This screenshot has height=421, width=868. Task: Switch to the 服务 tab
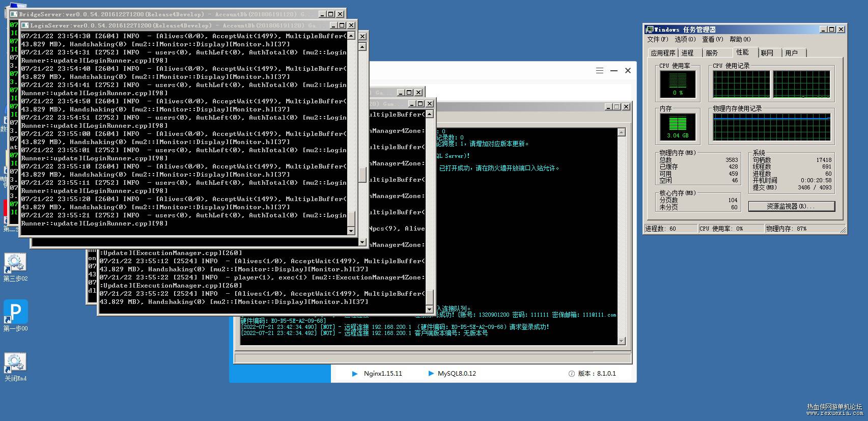[x=712, y=53]
